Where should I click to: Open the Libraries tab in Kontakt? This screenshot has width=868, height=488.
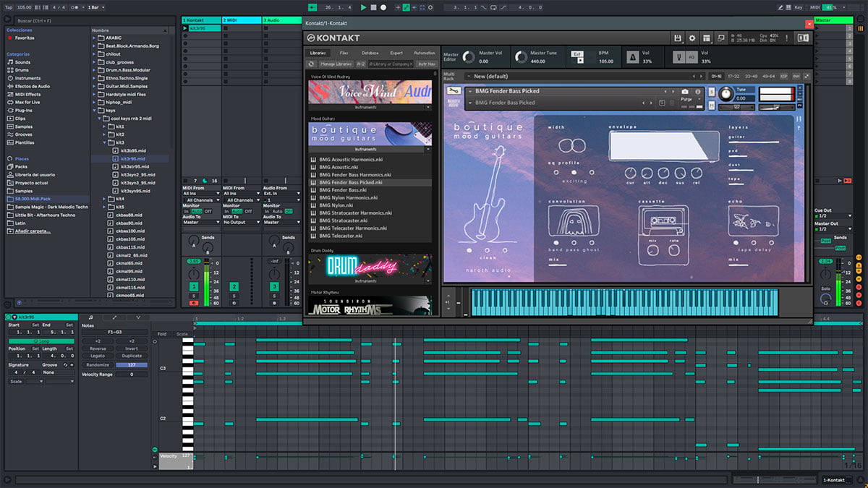point(318,53)
